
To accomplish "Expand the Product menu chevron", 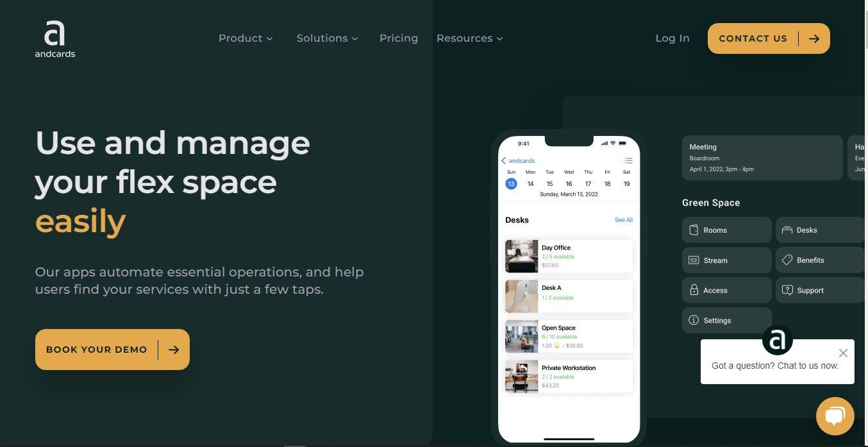I will (270, 38).
